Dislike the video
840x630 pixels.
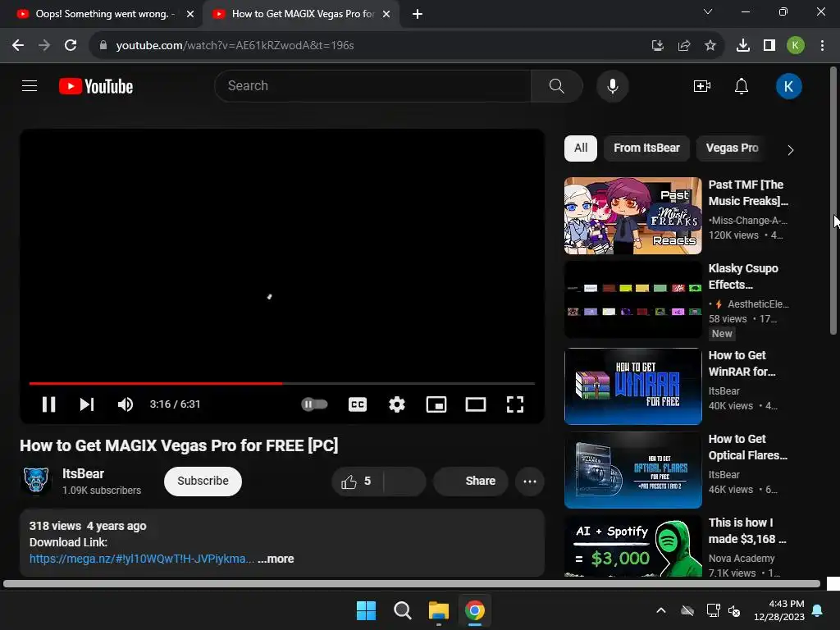(405, 481)
